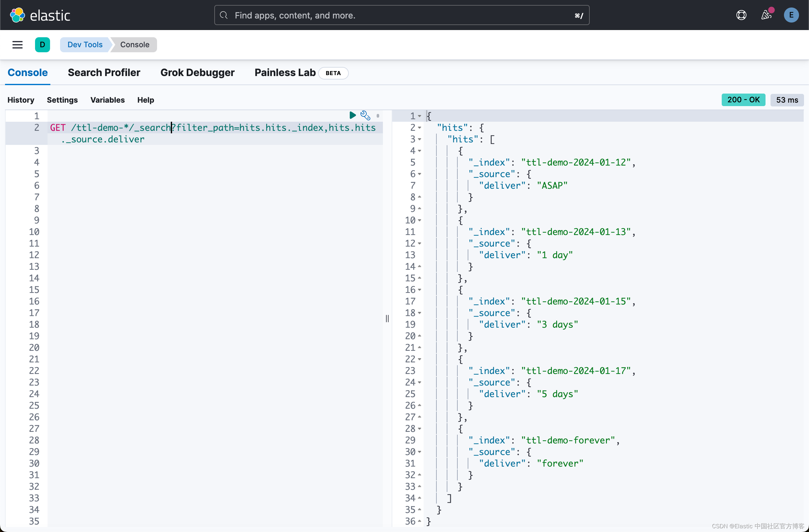Open the console Variables link
The image size is (809, 532).
pos(107,100)
